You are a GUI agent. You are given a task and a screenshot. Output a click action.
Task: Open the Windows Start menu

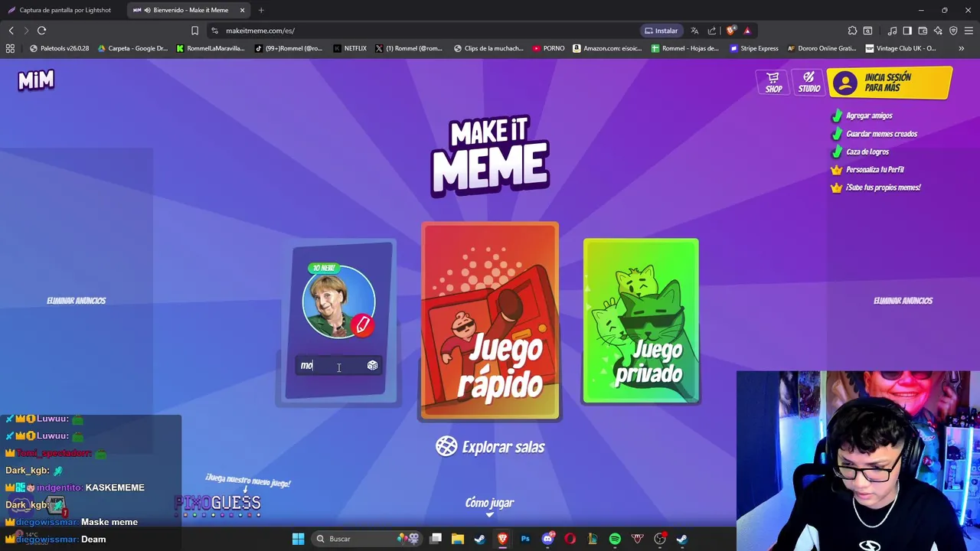click(298, 539)
